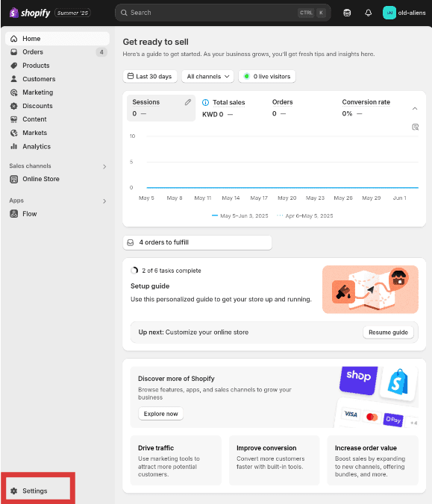This screenshot has width=432, height=504.
Task: Click the Orders icon in the sidebar
Action: [x=14, y=52]
